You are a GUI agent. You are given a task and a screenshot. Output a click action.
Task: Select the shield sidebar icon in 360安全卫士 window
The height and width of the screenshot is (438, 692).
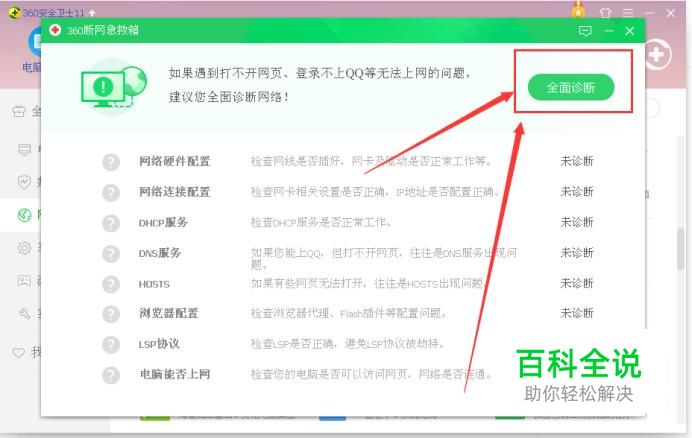tap(24, 181)
